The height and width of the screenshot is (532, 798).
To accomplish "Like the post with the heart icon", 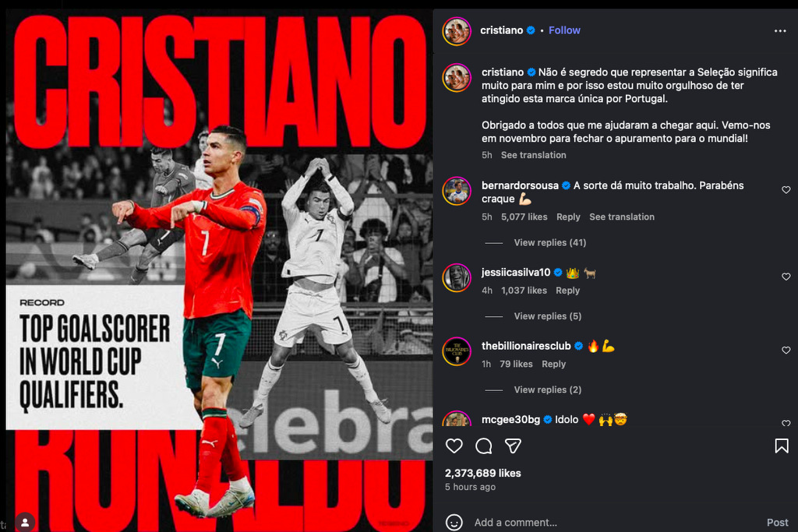I will pos(454,446).
